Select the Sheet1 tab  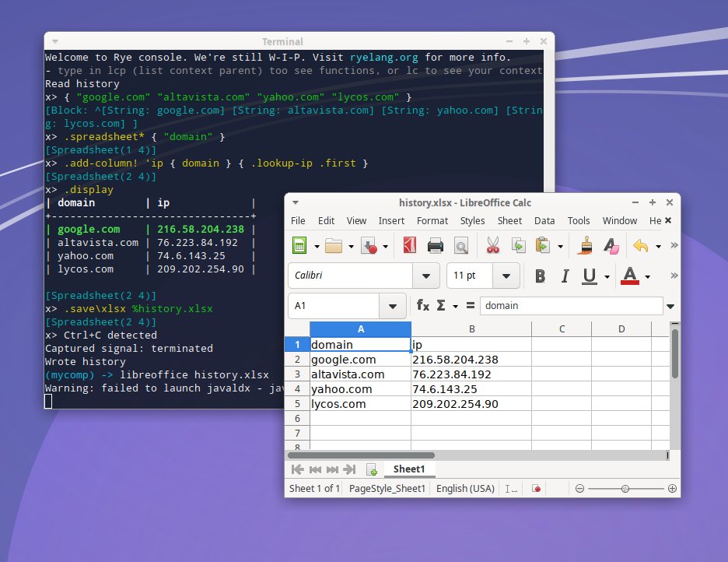click(x=409, y=469)
